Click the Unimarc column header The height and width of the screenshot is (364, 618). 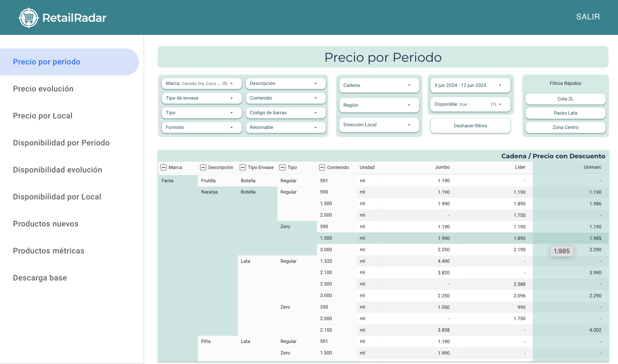pos(592,167)
